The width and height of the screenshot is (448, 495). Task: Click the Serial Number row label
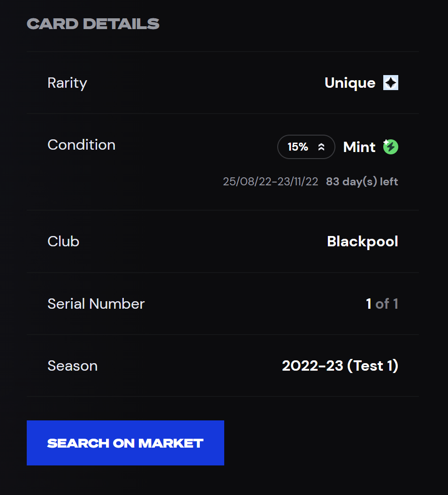[96, 304]
